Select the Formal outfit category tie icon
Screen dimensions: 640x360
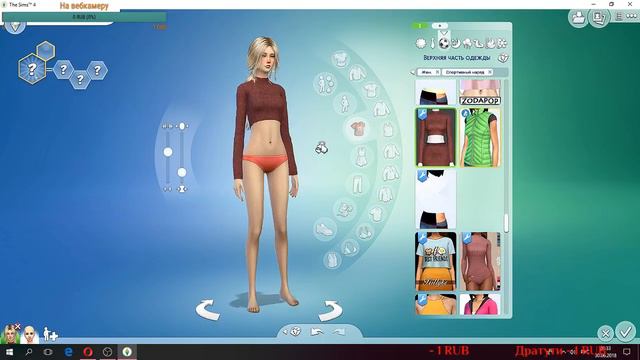click(433, 43)
